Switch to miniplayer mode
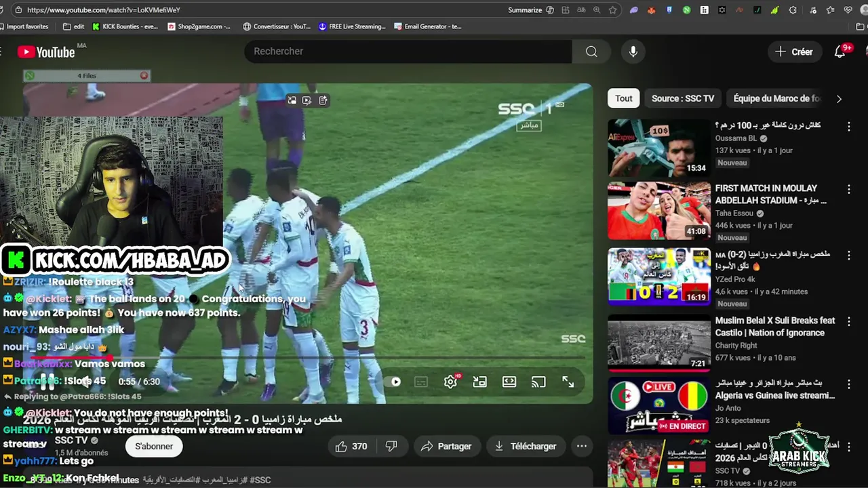 click(480, 382)
